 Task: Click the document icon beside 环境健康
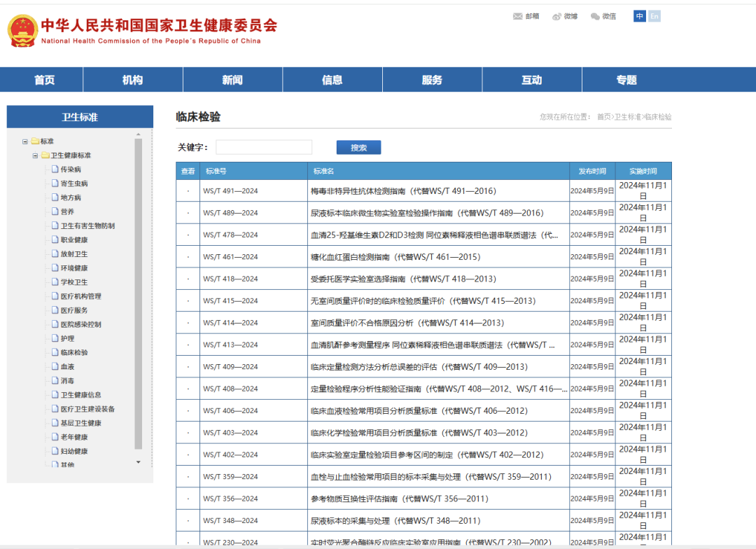coord(55,267)
